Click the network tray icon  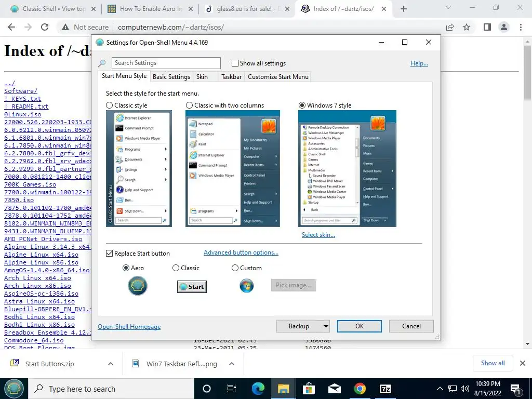click(x=453, y=389)
